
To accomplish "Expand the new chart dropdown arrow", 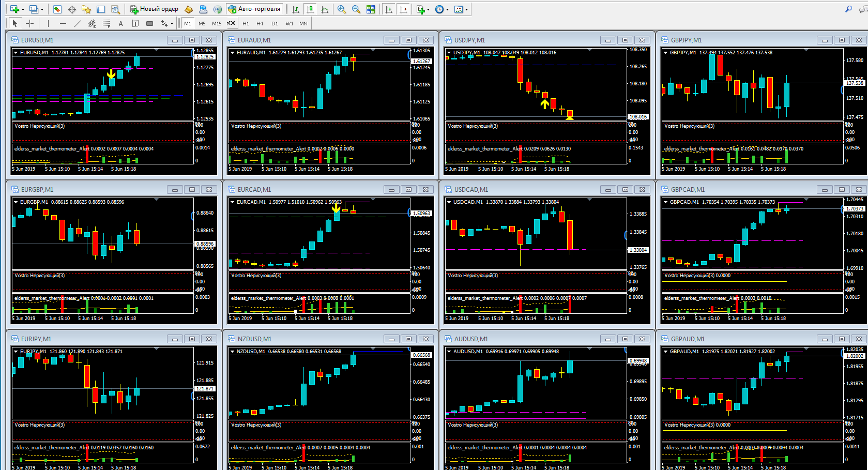I will click(23, 9).
